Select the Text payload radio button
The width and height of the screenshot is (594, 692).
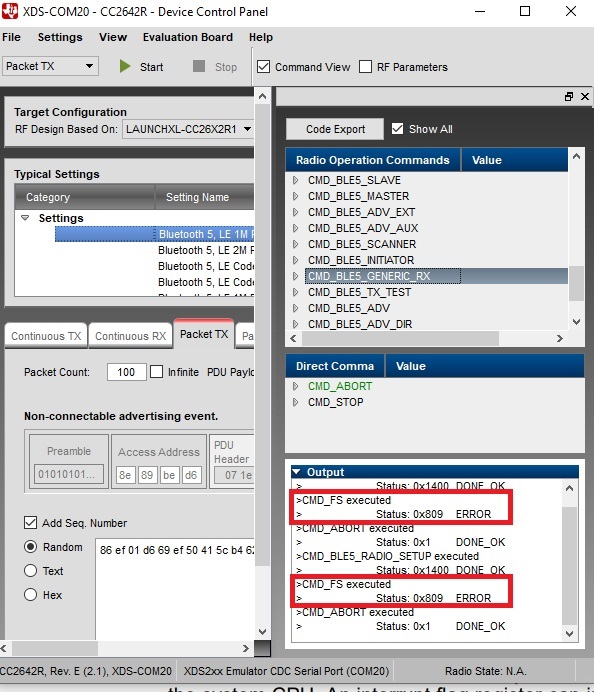(30, 571)
